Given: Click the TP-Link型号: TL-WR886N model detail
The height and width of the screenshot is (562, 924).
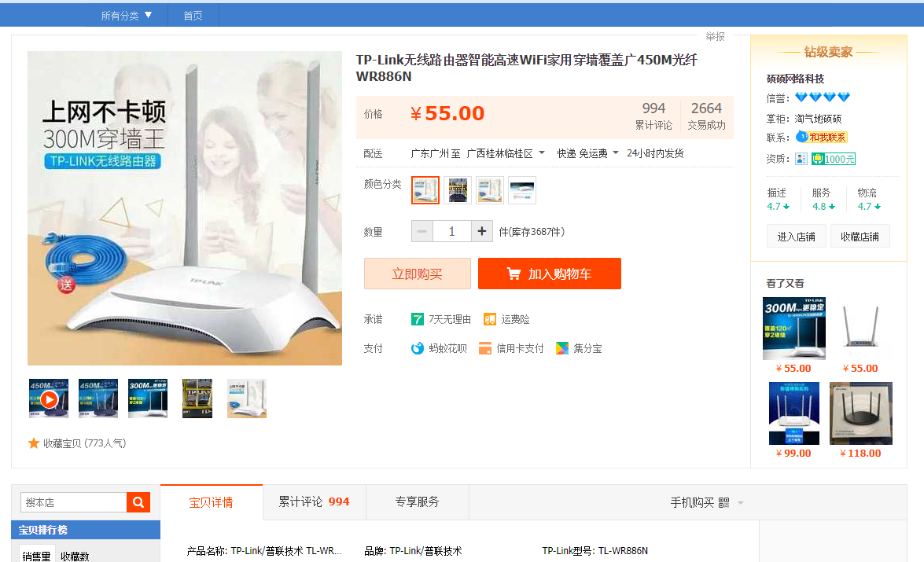Looking at the screenshot, I should point(595,552).
